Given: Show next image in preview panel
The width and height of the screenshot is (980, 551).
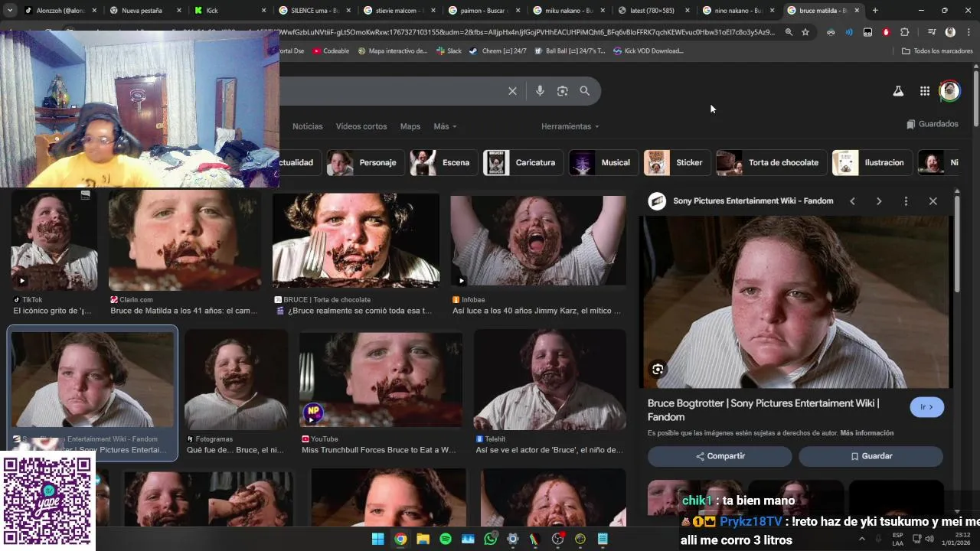Looking at the screenshot, I should click(x=879, y=201).
